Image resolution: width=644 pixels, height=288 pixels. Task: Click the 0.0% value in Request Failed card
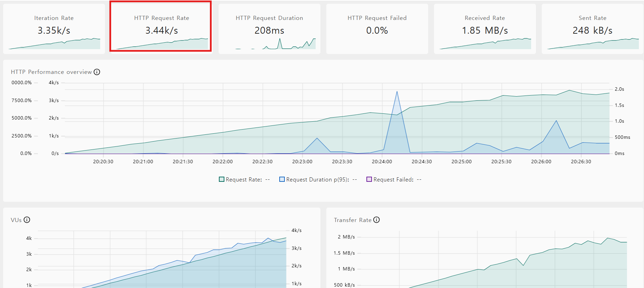(377, 31)
